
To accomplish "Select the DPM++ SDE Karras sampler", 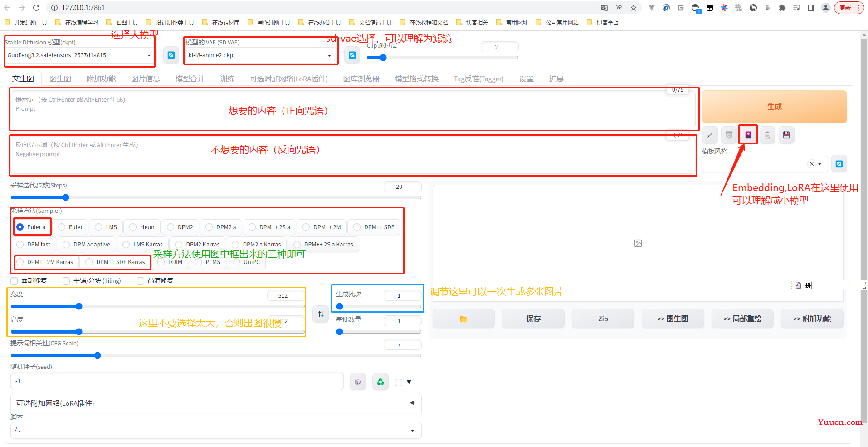I will tap(115, 262).
